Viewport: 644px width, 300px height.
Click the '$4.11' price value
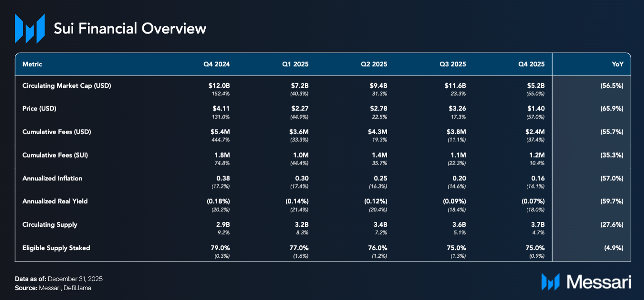(221, 109)
